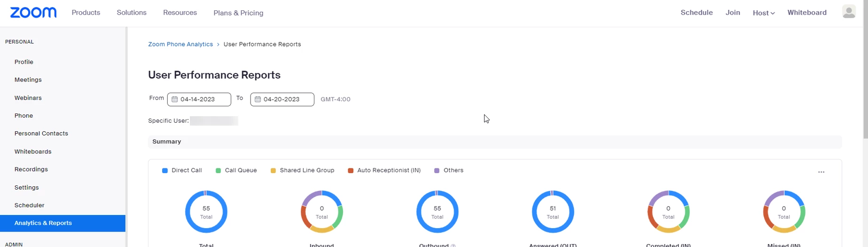The height and width of the screenshot is (247, 868).
Task: Click the Outbound donut chart showing 55
Action: pyautogui.click(x=438, y=212)
